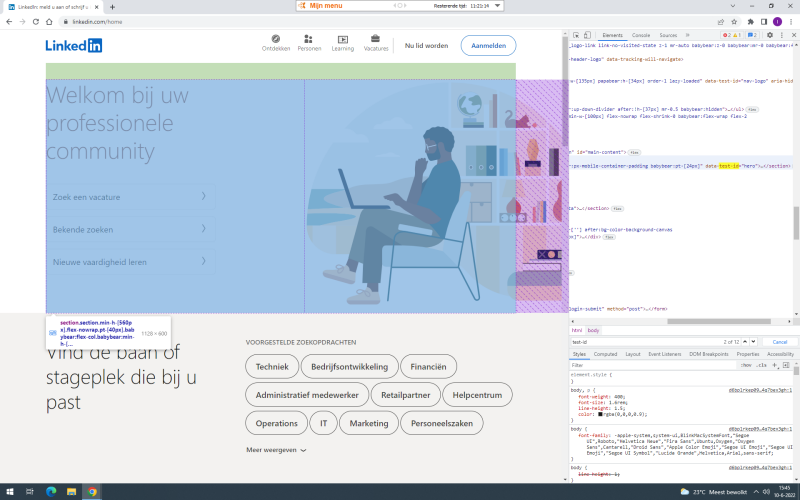Select the Marketing search pill

[x=369, y=423]
